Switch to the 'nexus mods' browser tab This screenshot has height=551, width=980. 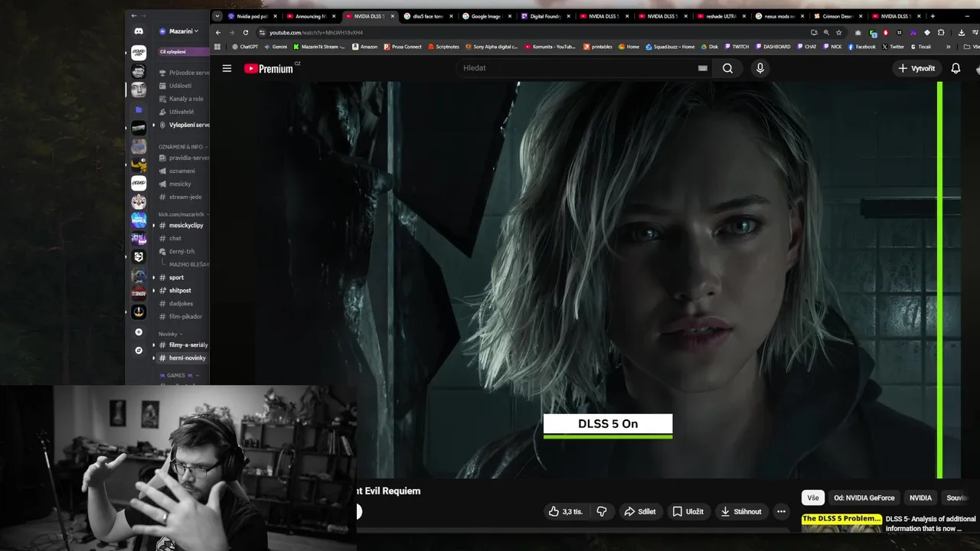779,16
